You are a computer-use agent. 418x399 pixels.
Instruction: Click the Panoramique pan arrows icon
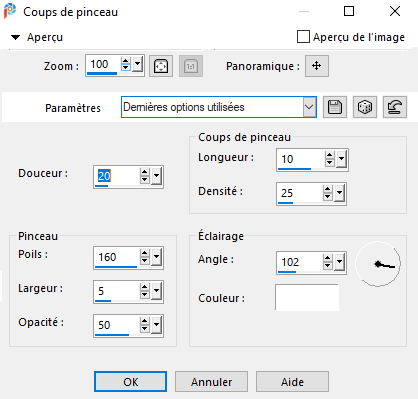click(317, 66)
